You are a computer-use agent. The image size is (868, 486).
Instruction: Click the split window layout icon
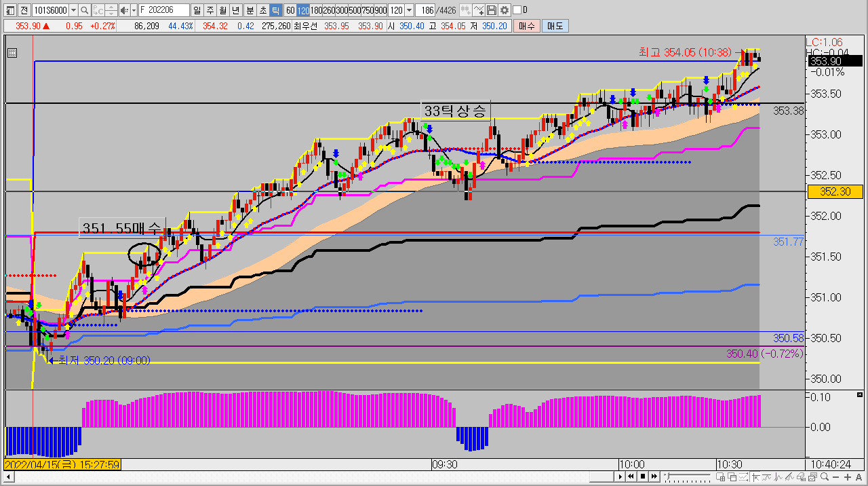[x=720, y=477]
